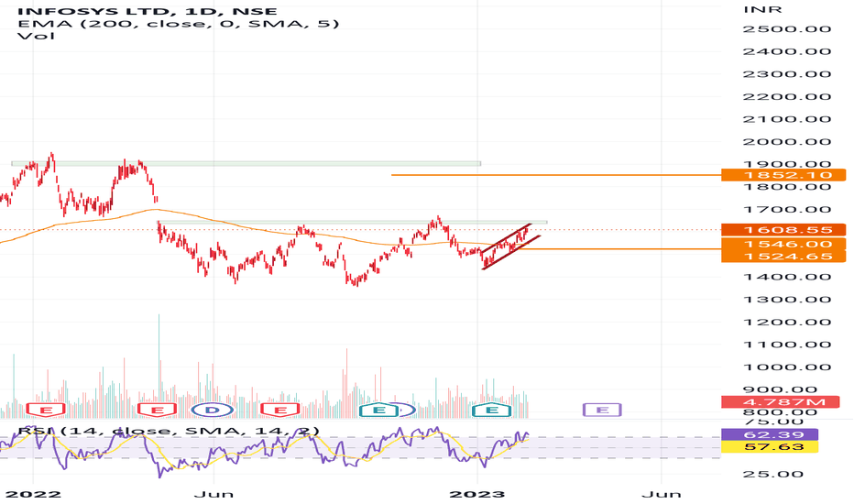Open the teal E earnings marker overlapping a D marker
This screenshot has width=854, height=504.
(379, 410)
